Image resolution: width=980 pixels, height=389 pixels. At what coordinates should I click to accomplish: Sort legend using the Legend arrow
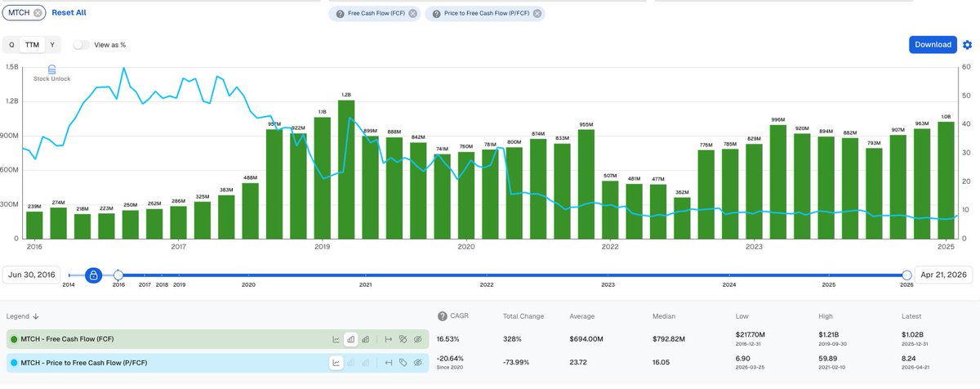36,316
